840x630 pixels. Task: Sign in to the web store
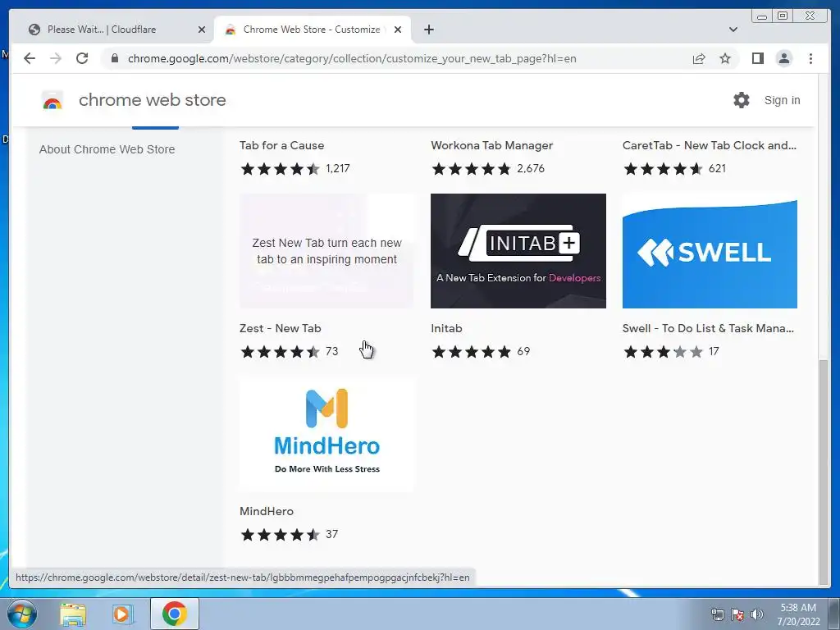(782, 100)
